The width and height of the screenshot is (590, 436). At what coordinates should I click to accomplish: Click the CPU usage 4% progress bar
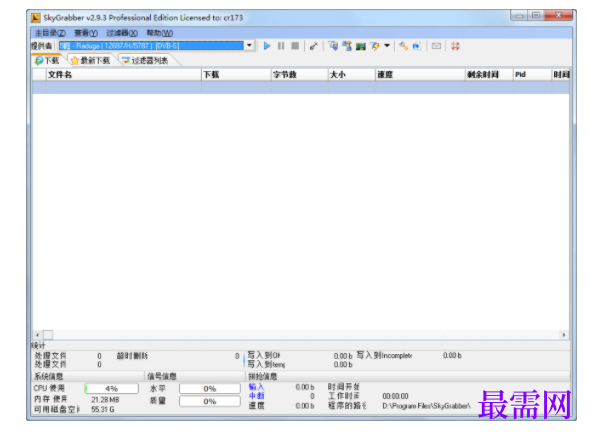112,389
